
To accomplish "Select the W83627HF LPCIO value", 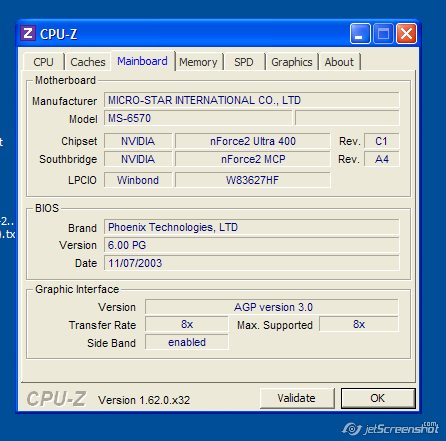I will pyautogui.click(x=253, y=180).
